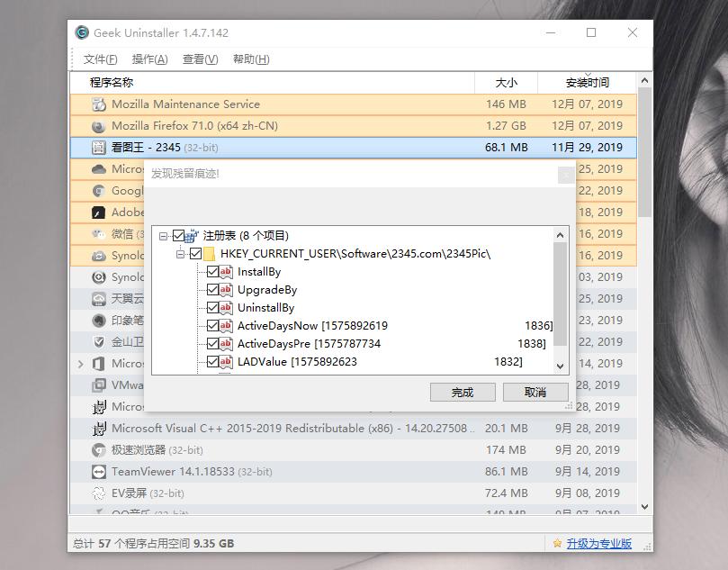Open the 升级为专业版 link
The width and height of the screenshot is (728, 570).
[599, 544]
